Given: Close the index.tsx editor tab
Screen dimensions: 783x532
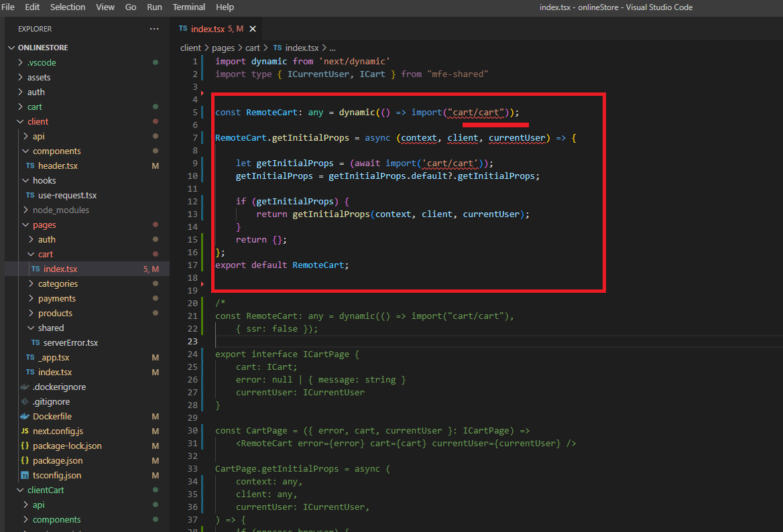Looking at the screenshot, I should (x=253, y=29).
